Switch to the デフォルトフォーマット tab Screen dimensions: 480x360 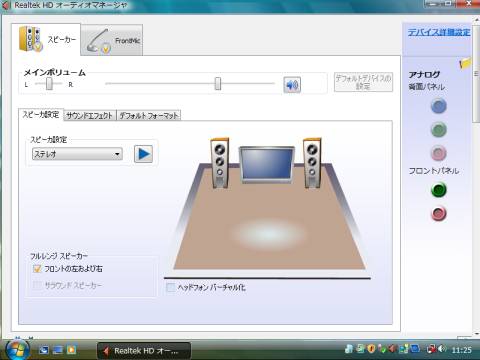[149, 115]
